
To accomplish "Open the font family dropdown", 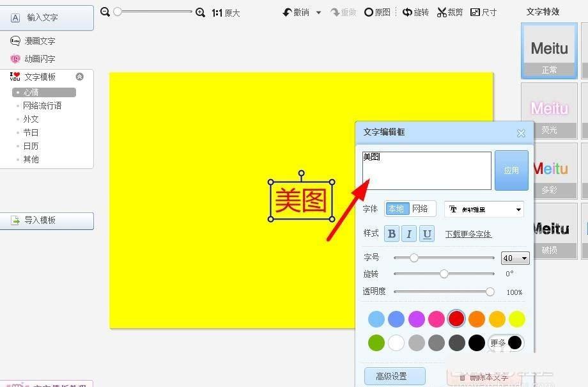I will (x=483, y=209).
